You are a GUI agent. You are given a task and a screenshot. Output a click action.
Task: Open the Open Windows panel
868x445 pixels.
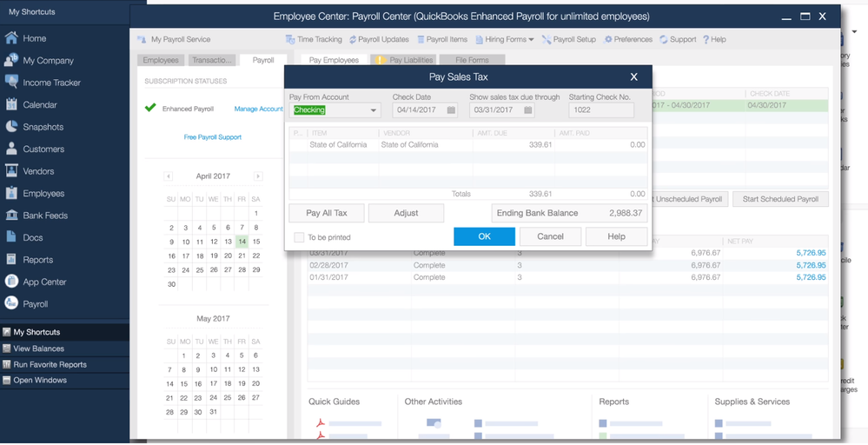[x=65, y=380]
